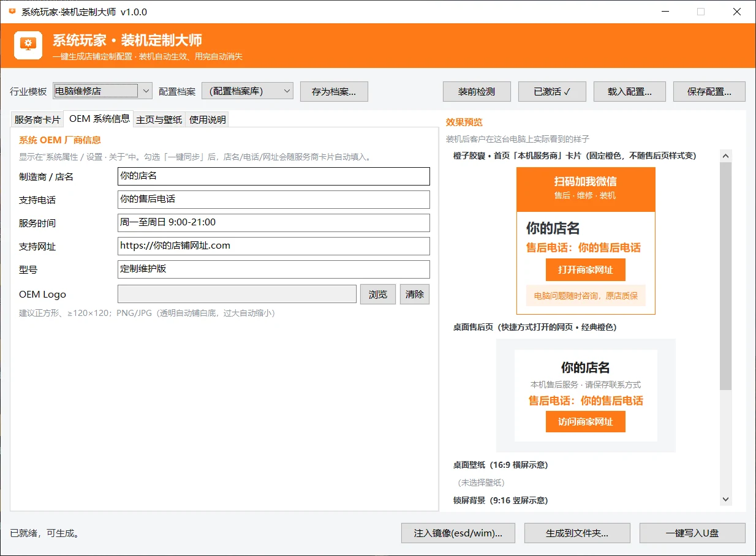Screen dimensions: 756x556
Task: Click the 锁屏背景(9:16 竖屏示意) label
Action: pos(501,500)
